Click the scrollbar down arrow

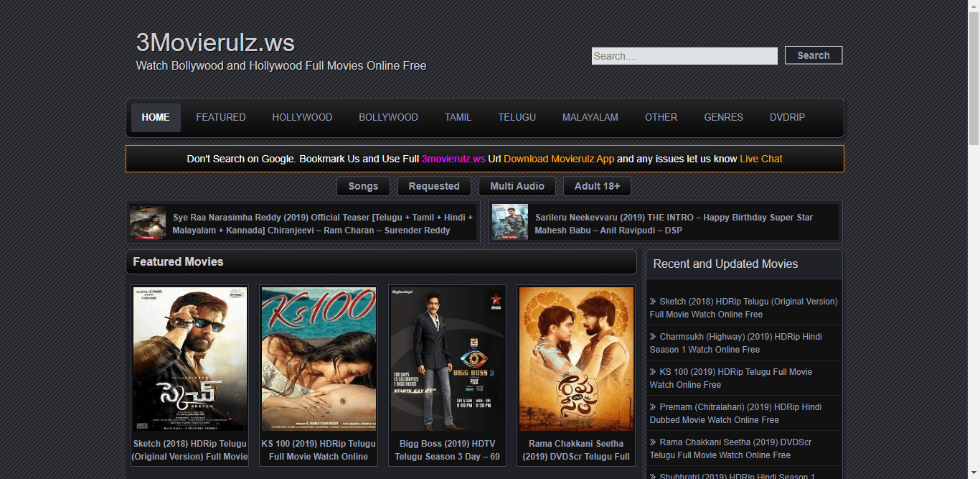(974, 473)
